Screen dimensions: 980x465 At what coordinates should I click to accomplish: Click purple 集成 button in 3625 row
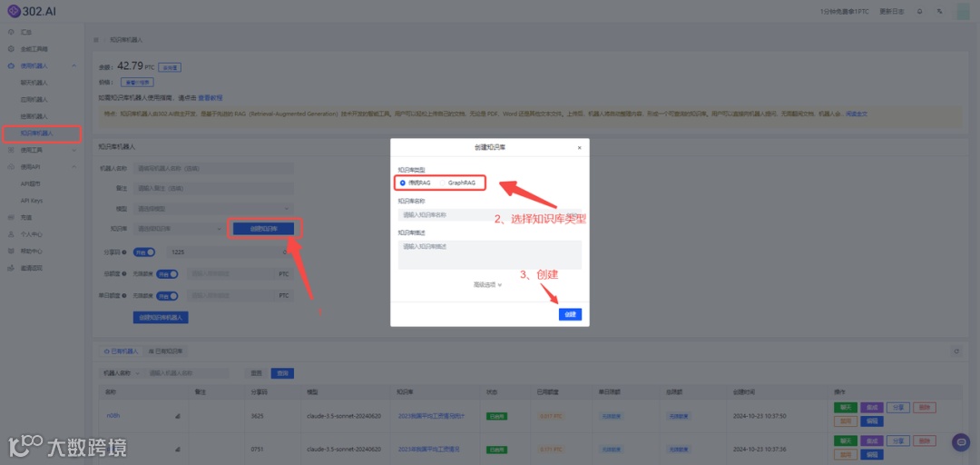(872, 408)
